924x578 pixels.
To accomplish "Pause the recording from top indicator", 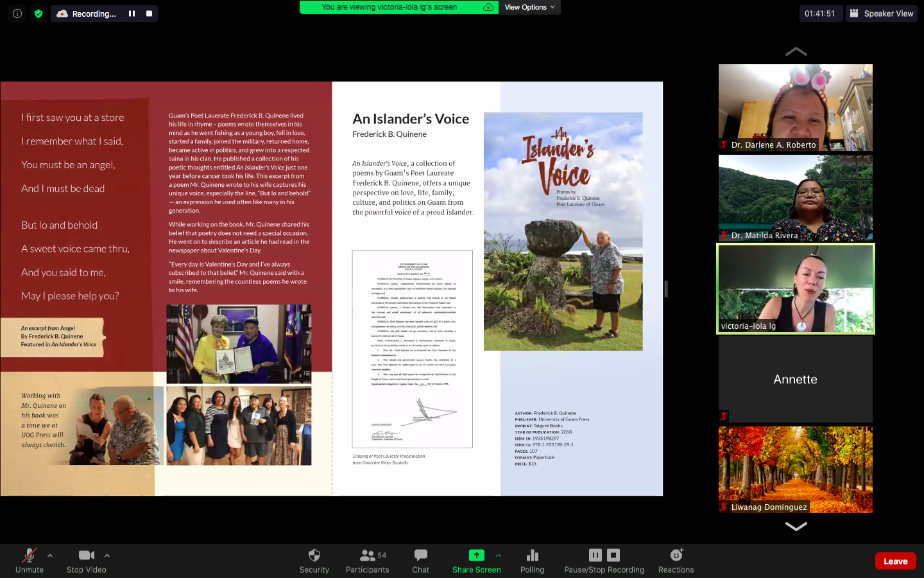I will point(132,13).
